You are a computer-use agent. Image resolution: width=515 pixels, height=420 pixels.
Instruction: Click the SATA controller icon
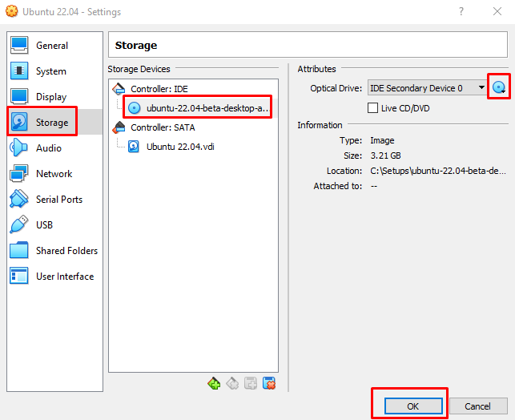coord(119,127)
